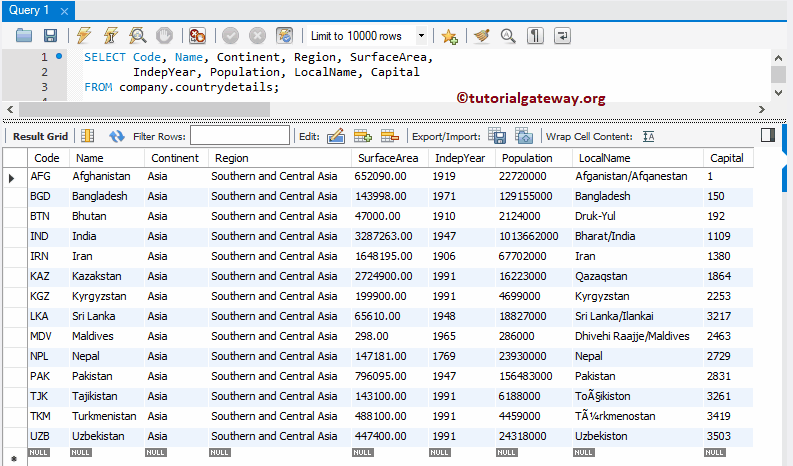Click the Beautify query broom icon
This screenshot has height=466, width=793.
point(481,36)
